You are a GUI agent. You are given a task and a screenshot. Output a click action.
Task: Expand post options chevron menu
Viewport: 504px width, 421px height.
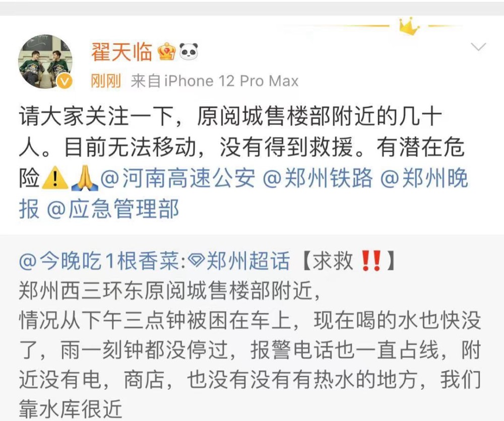point(478,47)
